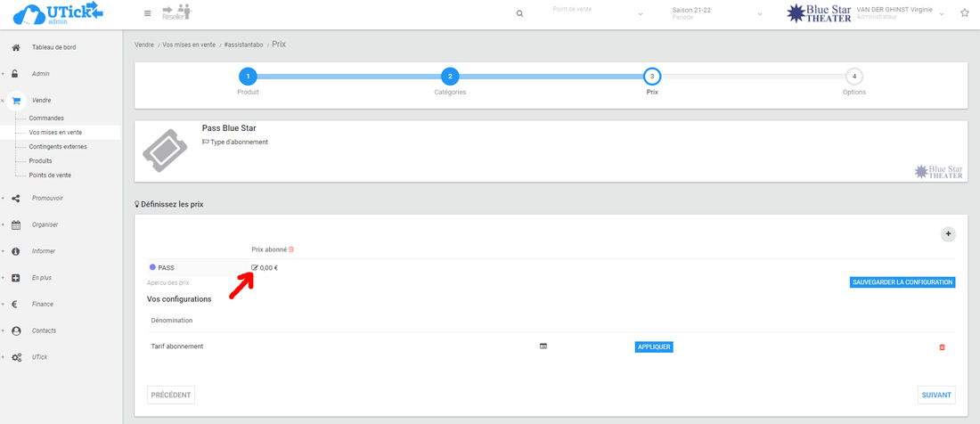
Task: Click Sauvegarder la configuration button
Action: point(902,282)
